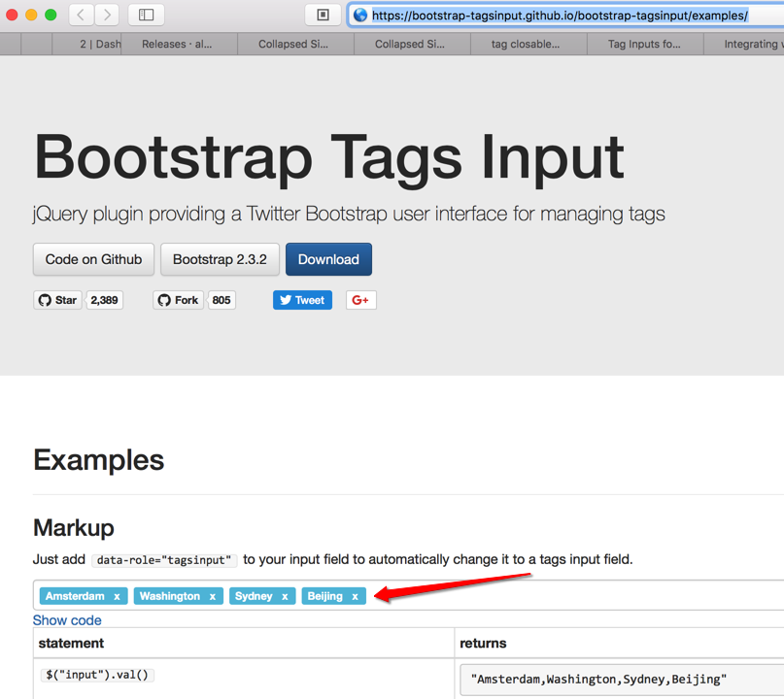Remove the Beijing tag with its x
The width and height of the screenshot is (784, 699).
click(x=355, y=596)
